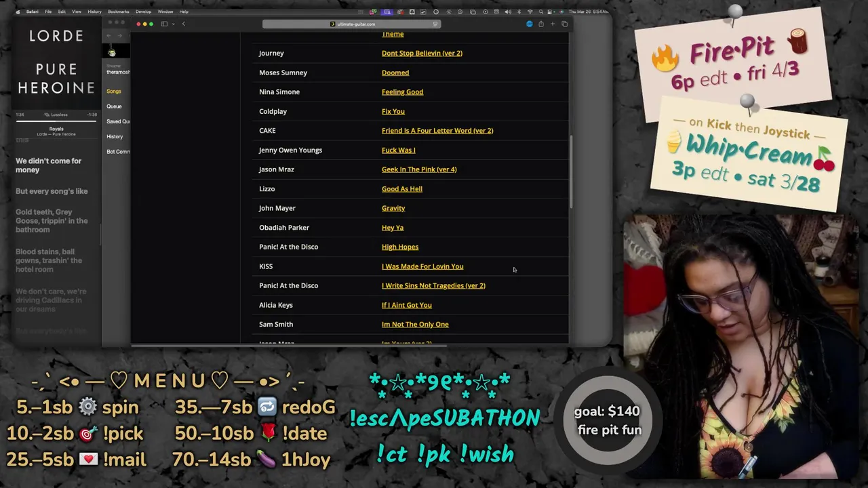
Task: Click the ultimate-guitar.com address bar
Action: tap(351, 24)
